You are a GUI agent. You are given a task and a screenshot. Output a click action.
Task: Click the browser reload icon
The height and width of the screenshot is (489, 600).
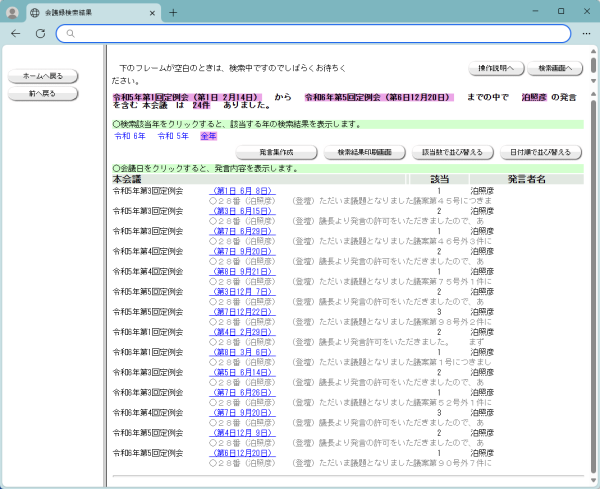(x=41, y=34)
